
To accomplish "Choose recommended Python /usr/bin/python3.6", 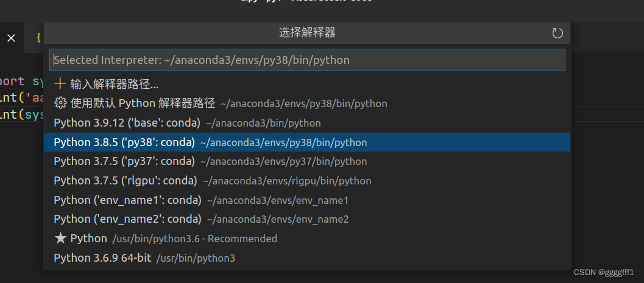I will coord(307,239).
